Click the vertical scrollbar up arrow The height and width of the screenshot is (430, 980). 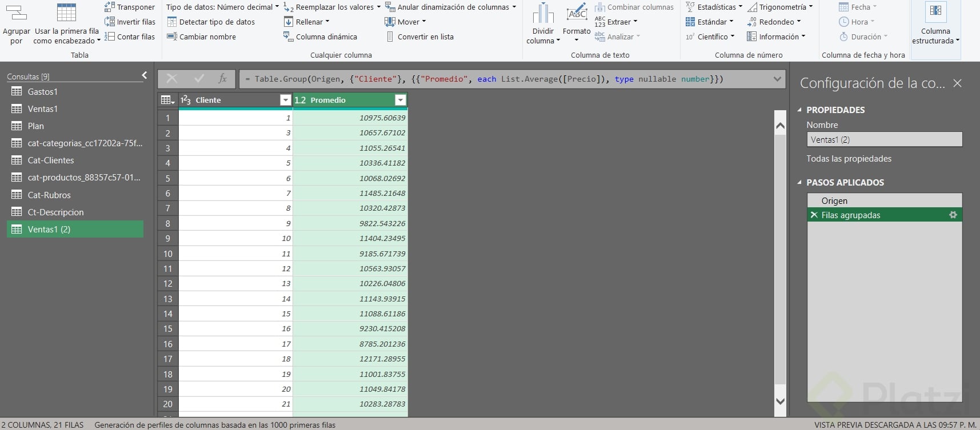tap(780, 125)
